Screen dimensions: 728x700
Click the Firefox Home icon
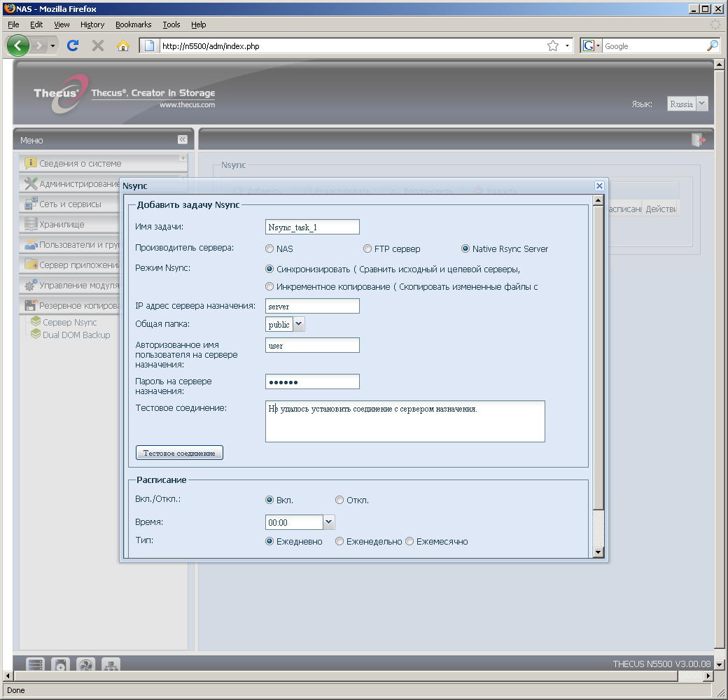[123, 46]
